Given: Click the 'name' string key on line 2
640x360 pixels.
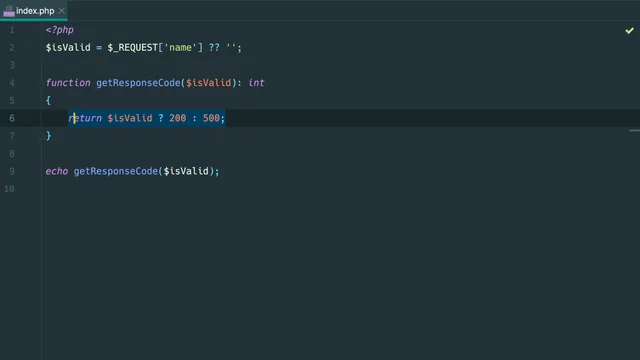Looking at the screenshot, I should [180, 48].
